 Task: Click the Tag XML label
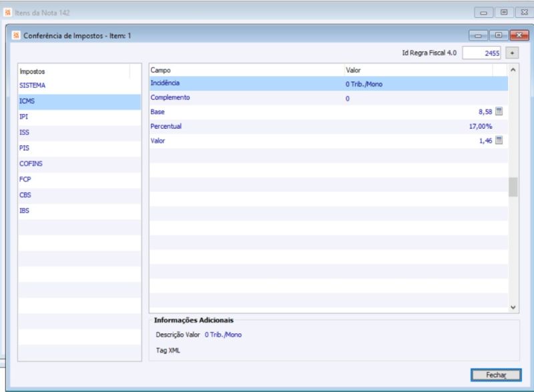[168, 351]
